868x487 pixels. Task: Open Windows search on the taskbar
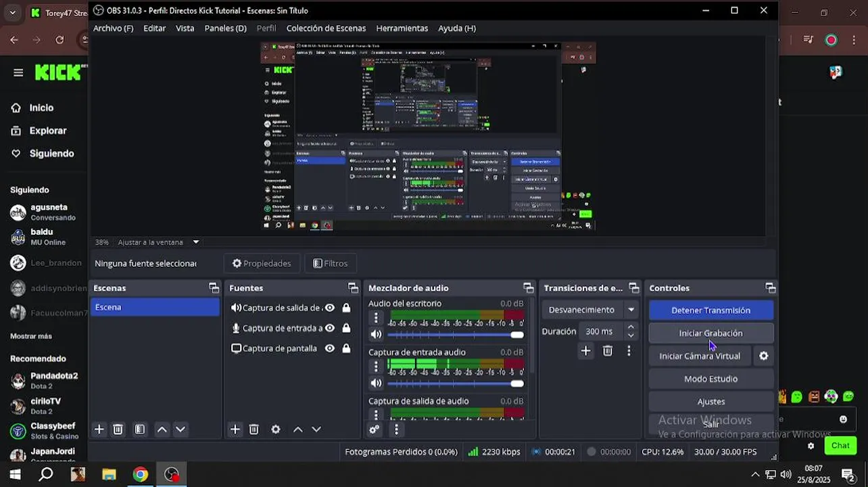click(x=46, y=474)
